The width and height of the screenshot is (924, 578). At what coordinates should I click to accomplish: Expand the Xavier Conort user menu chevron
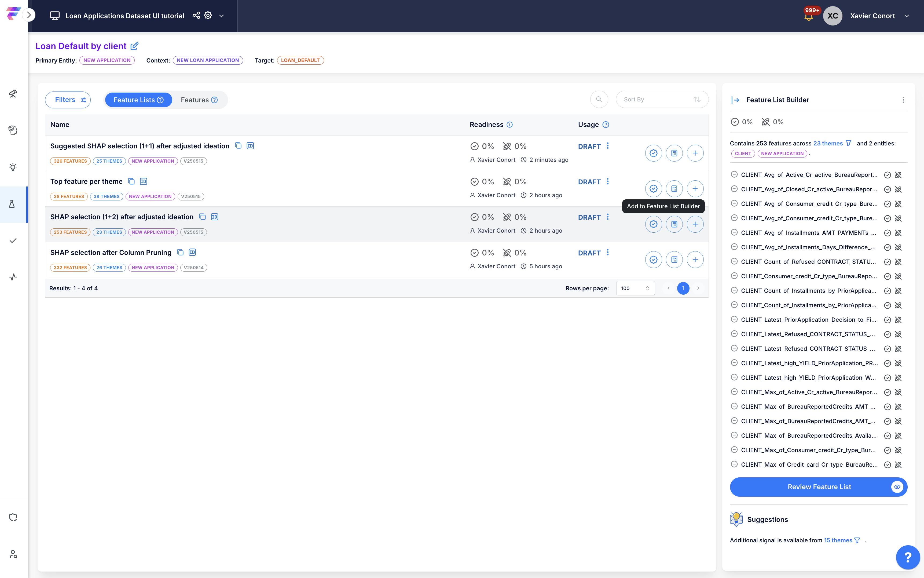pos(906,16)
